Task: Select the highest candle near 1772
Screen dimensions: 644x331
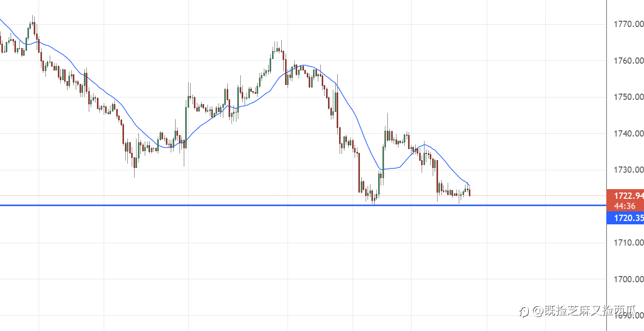Action: point(33,24)
